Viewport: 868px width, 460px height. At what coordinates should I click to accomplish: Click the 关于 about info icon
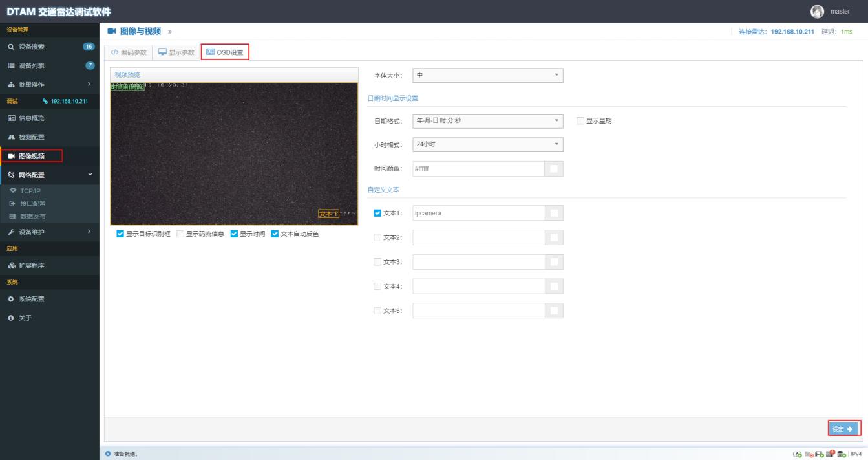(11, 318)
